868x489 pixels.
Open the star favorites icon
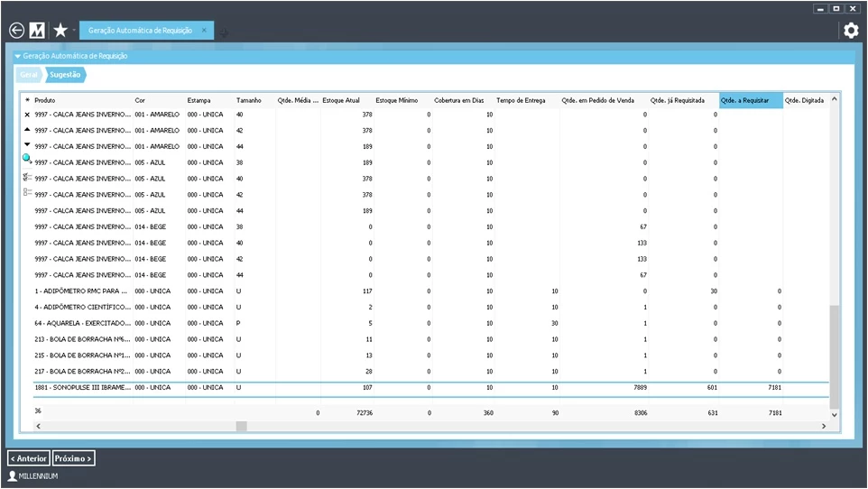[x=60, y=31]
